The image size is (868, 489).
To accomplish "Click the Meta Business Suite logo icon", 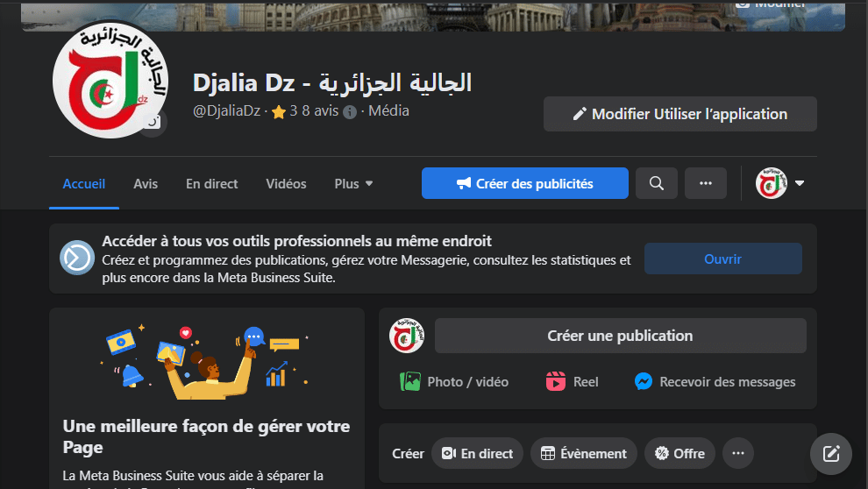I will 77,258.
